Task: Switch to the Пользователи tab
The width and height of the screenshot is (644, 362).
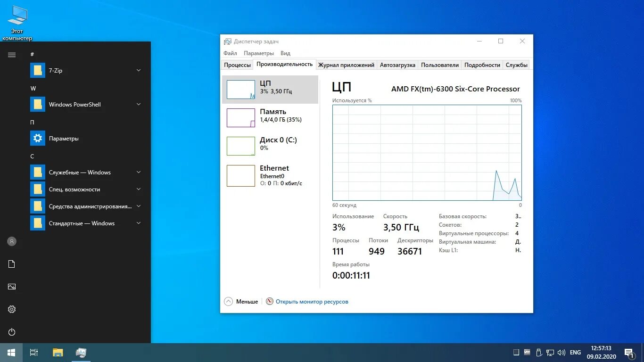Action: [440, 65]
